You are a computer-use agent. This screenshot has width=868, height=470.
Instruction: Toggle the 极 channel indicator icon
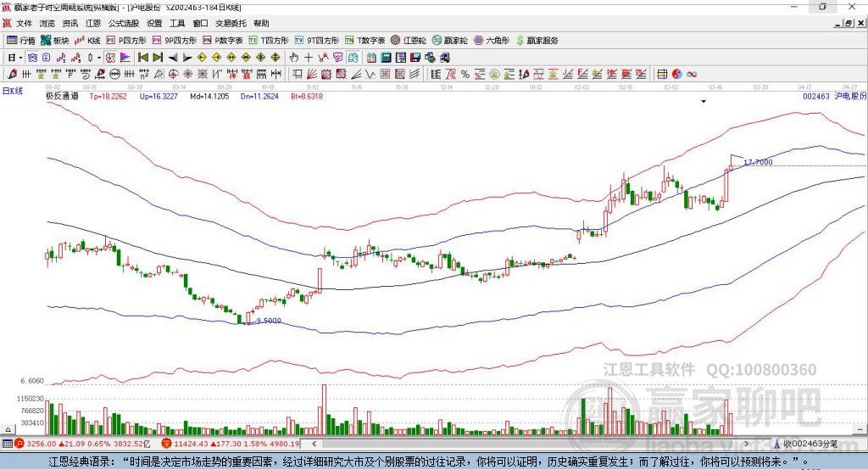click(111, 58)
